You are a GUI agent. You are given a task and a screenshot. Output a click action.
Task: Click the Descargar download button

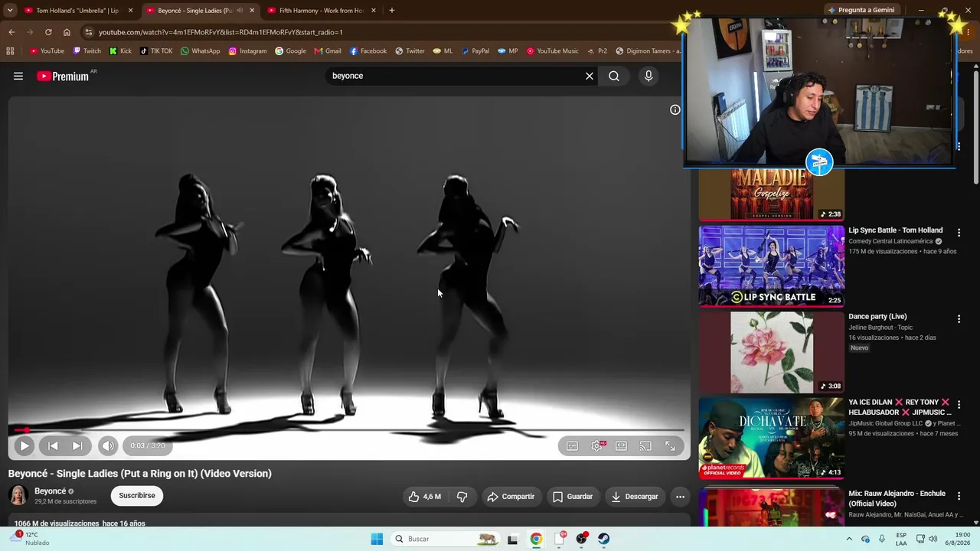click(x=635, y=497)
